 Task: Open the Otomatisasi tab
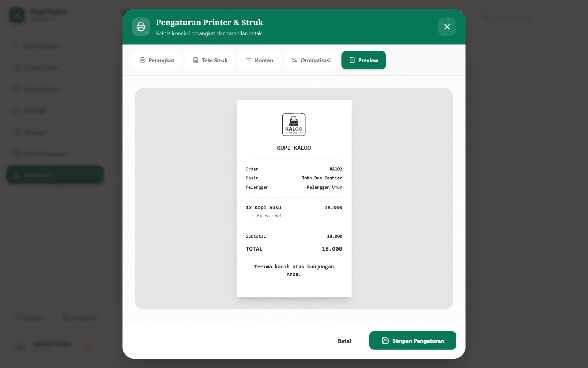311,60
